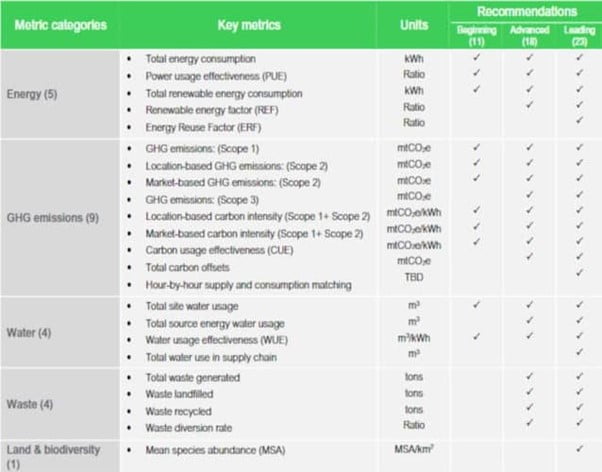The height and width of the screenshot is (472, 602).
Task: Click the Beginning checkmark for Total energy consumption
Action: pos(477,59)
